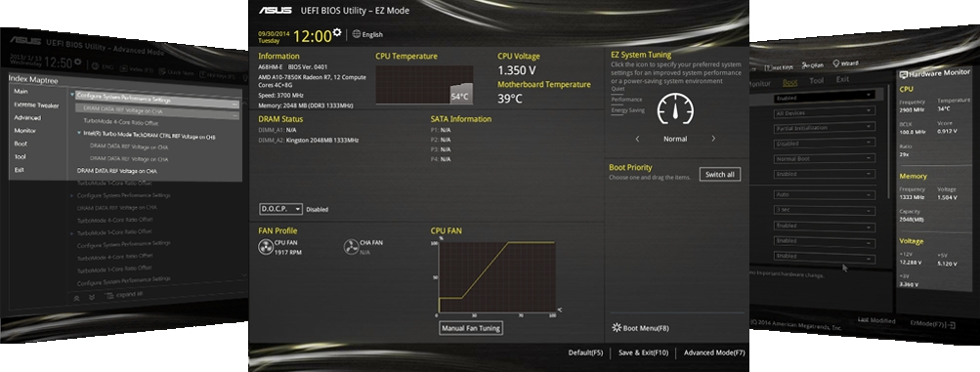Click DIMM_A2 Kingston 2048MB 1333MHz entry
The image size is (980, 372).
[x=309, y=141]
